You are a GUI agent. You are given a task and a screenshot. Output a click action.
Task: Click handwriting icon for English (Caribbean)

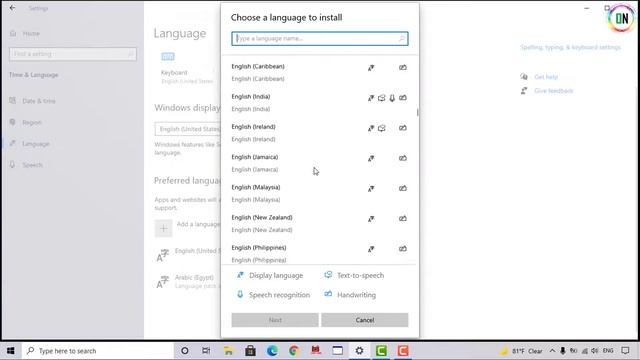tap(402, 67)
